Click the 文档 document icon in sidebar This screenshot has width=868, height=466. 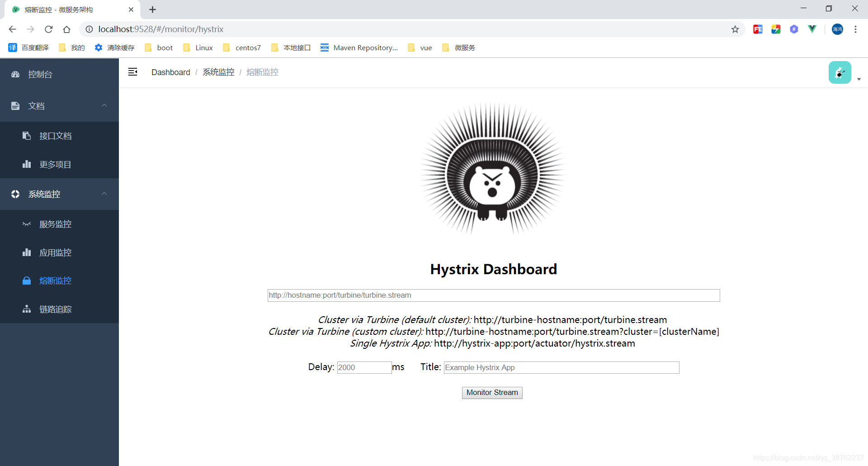click(x=15, y=106)
